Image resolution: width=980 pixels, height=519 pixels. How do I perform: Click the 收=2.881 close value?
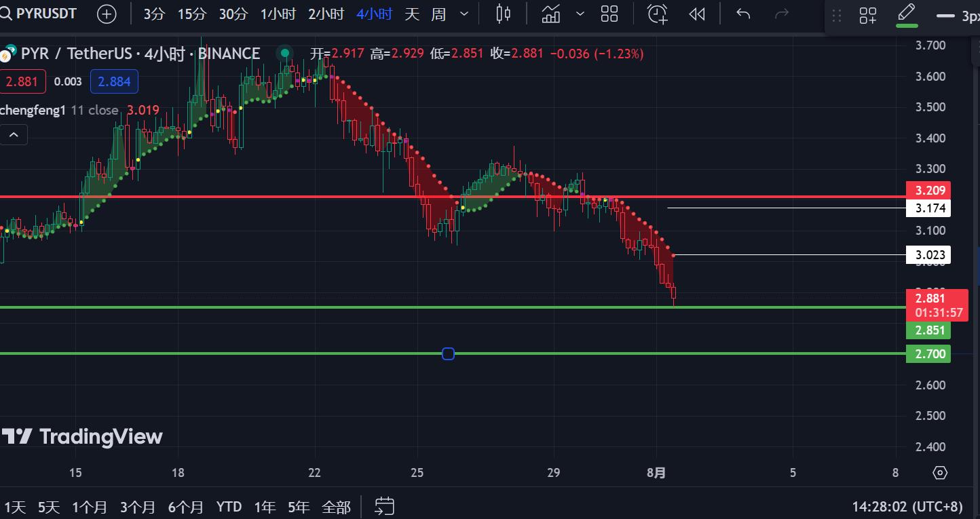tap(518, 54)
